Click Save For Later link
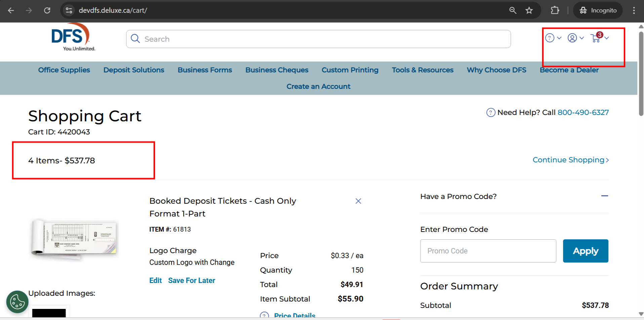This screenshot has width=644, height=320. 192,280
